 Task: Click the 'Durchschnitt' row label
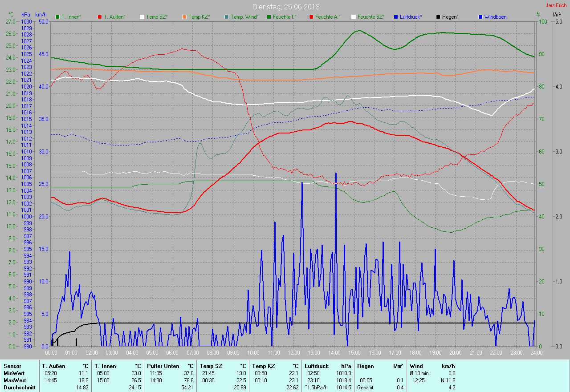coord(19,387)
